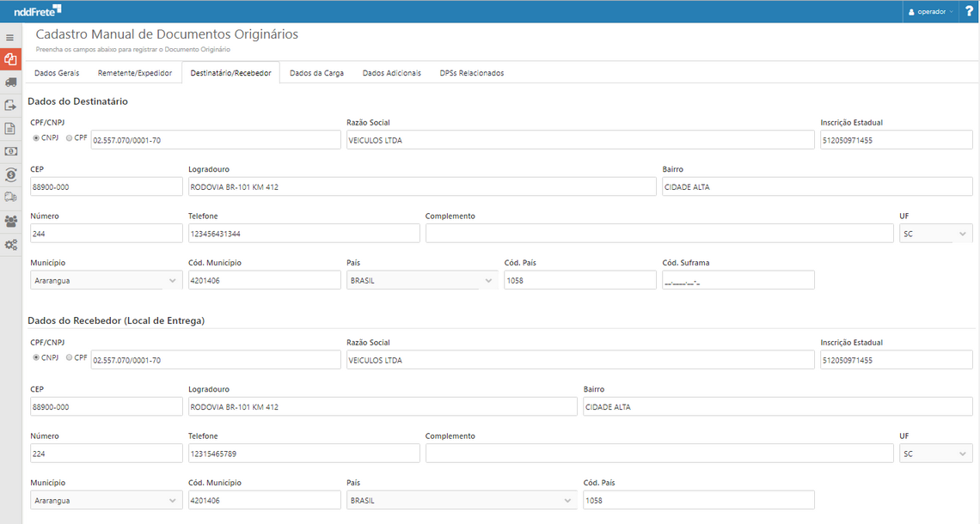Select CPF radio button under Dados do Destinatário

point(70,137)
